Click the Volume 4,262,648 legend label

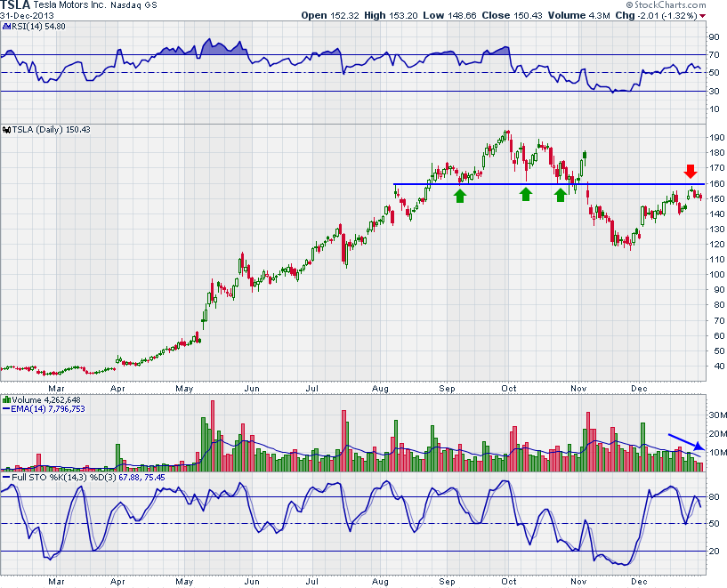(44, 399)
